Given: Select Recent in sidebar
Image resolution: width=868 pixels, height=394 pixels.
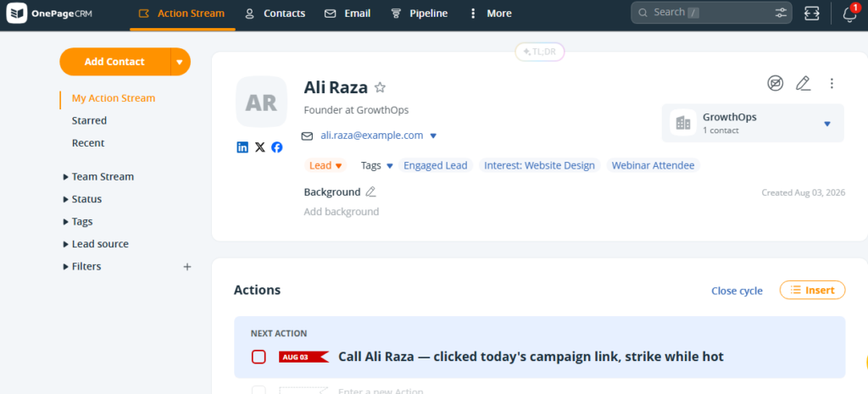Looking at the screenshot, I should 88,142.
